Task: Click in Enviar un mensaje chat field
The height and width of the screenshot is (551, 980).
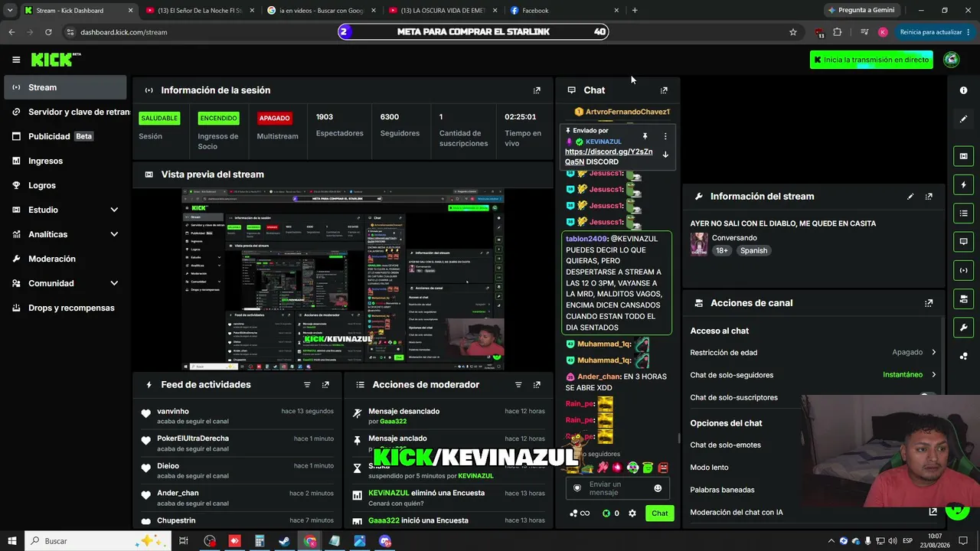Action: tap(616, 488)
